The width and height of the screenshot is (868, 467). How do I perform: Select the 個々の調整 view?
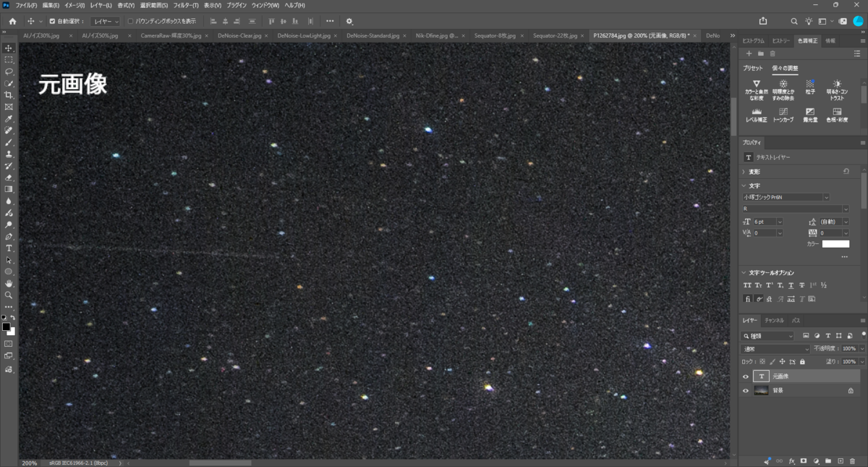point(785,68)
